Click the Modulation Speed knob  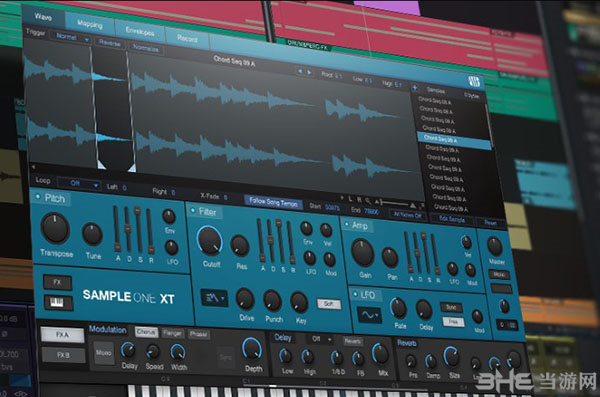pos(153,351)
